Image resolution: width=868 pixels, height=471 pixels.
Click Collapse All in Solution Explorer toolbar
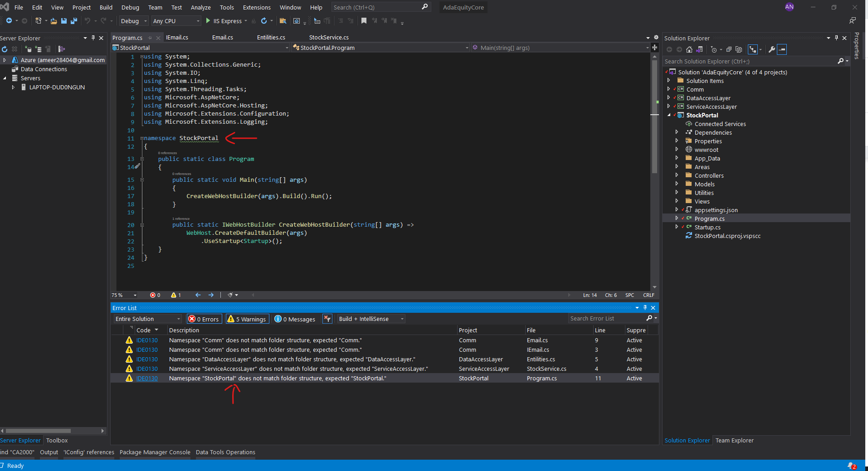pos(729,49)
